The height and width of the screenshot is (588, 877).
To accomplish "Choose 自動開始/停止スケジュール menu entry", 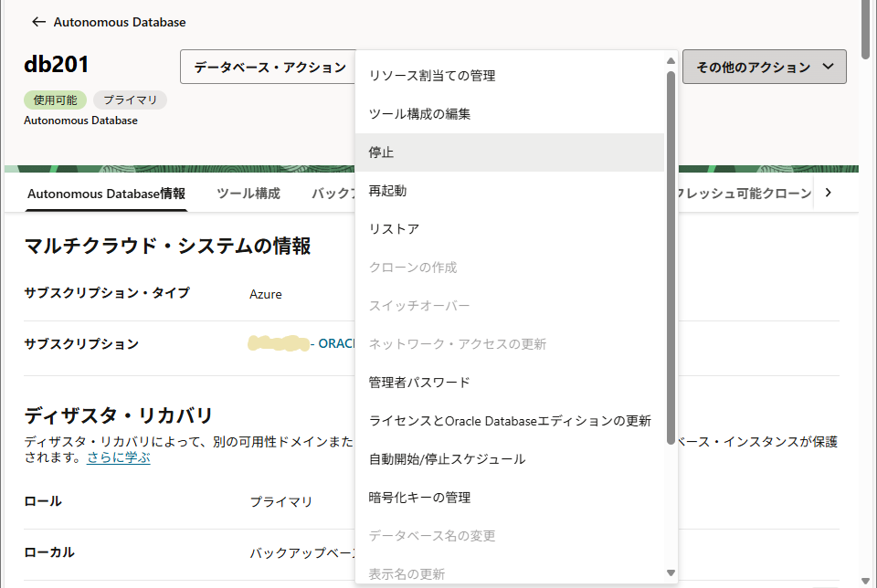I will click(x=510, y=459).
